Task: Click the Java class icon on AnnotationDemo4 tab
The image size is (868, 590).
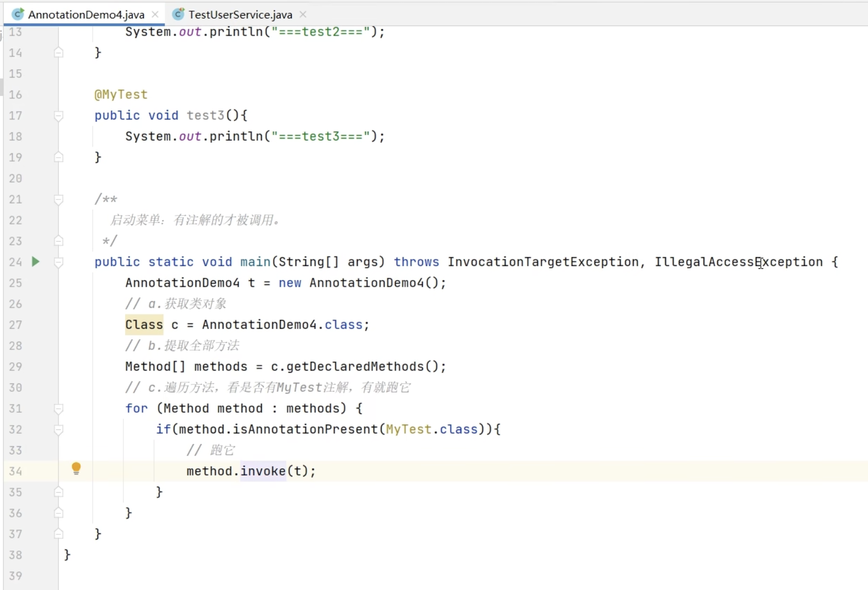Action: point(18,14)
